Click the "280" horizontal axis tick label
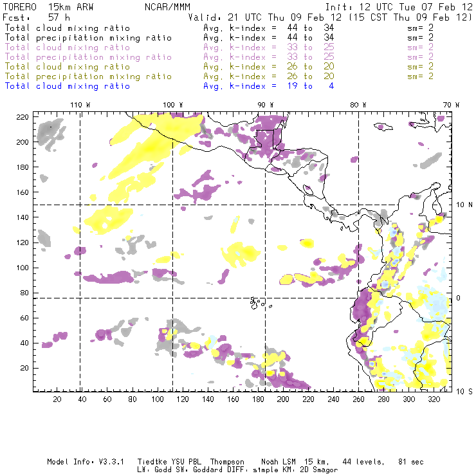 [384, 399]
